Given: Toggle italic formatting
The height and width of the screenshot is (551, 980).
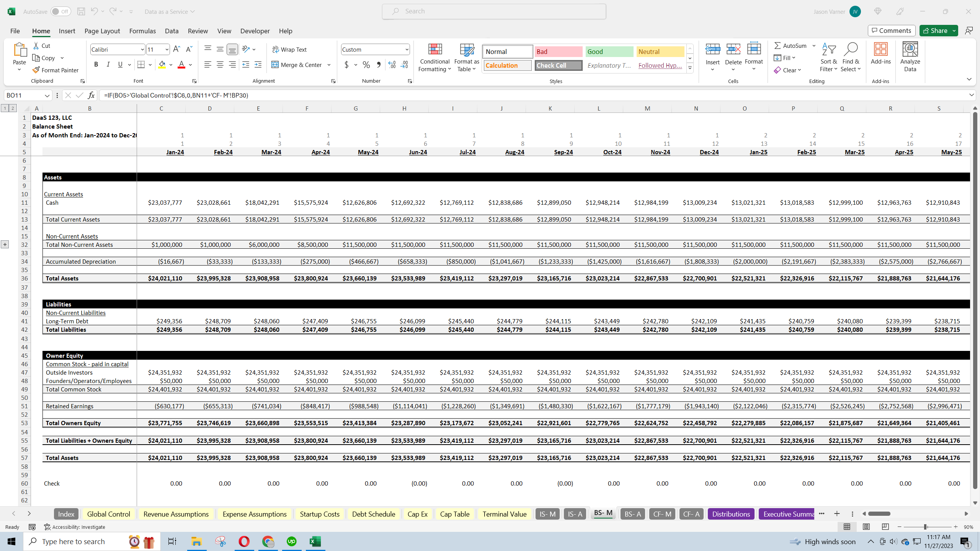Looking at the screenshot, I should coord(108,64).
